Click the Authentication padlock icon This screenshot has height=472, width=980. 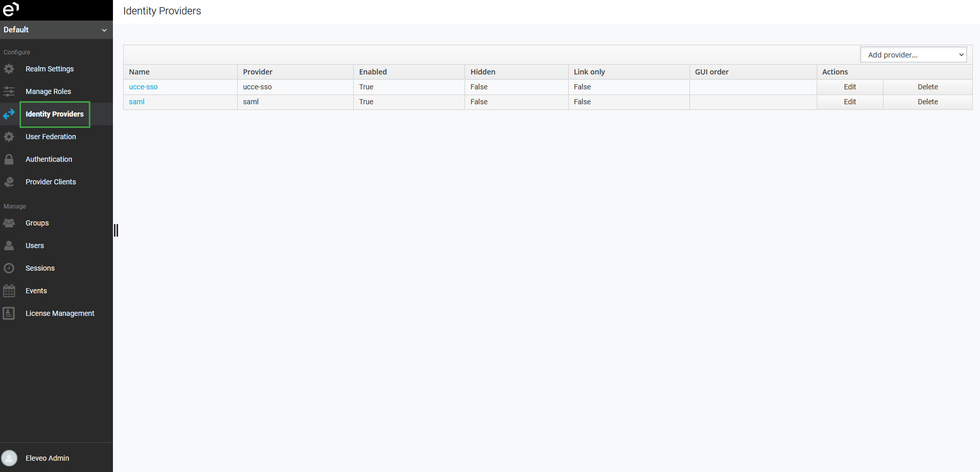[9, 159]
